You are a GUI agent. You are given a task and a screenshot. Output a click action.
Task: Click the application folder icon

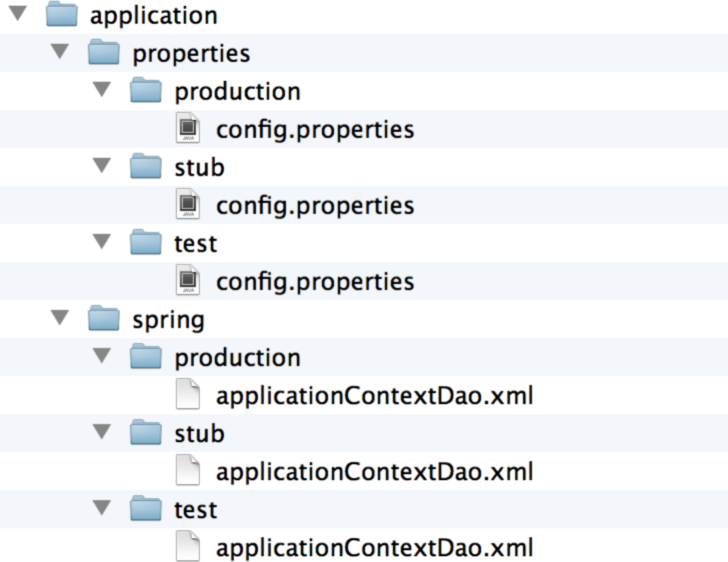(x=61, y=15)
